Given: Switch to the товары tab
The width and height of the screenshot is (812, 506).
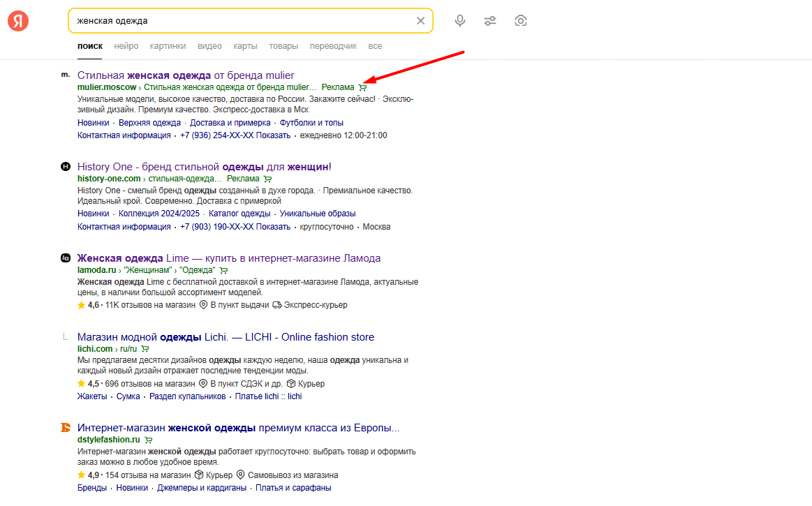Looking at the screenshot, I should (283, 46).
